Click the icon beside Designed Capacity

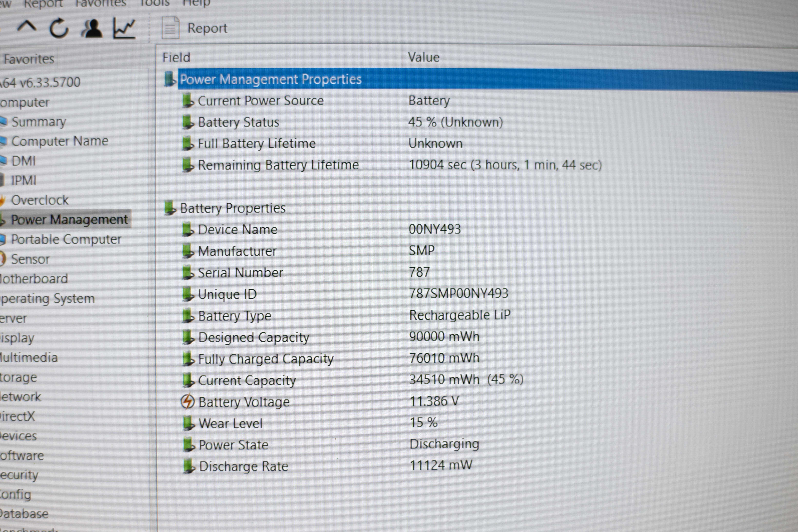188,337
